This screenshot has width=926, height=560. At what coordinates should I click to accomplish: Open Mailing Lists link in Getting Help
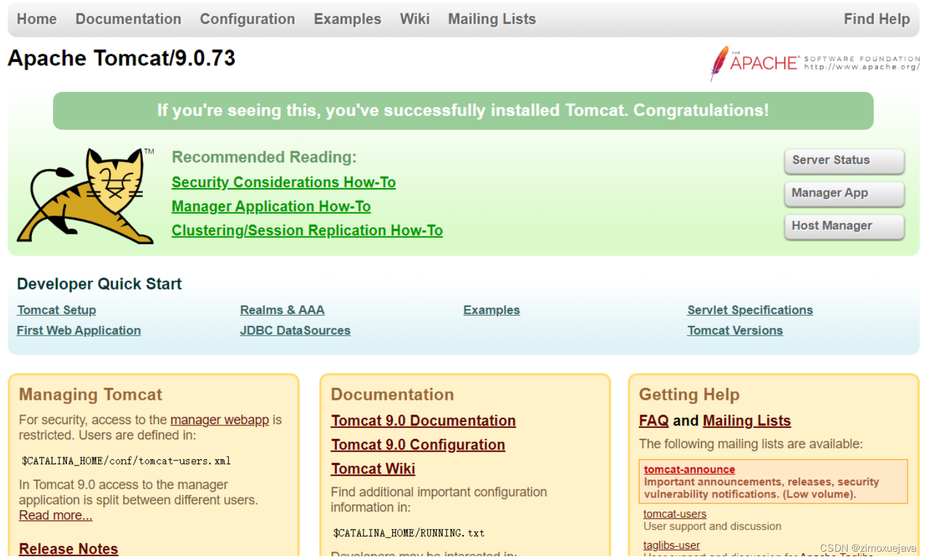tap(747, 421)
